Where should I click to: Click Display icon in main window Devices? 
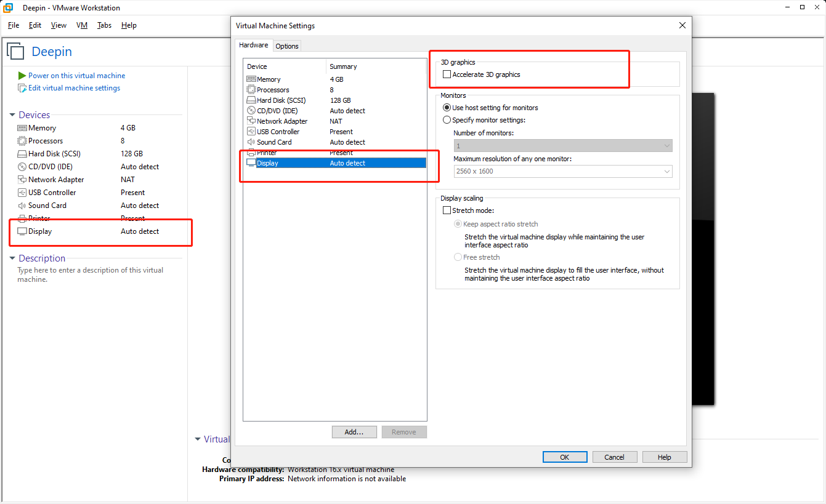22,231
